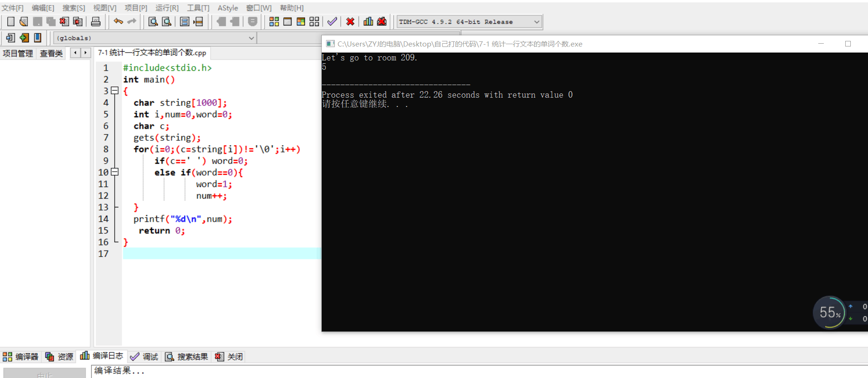This screenshot has height=378, width=868.
Task: Open the 调试 bottom tab
Action: point(145,357)
